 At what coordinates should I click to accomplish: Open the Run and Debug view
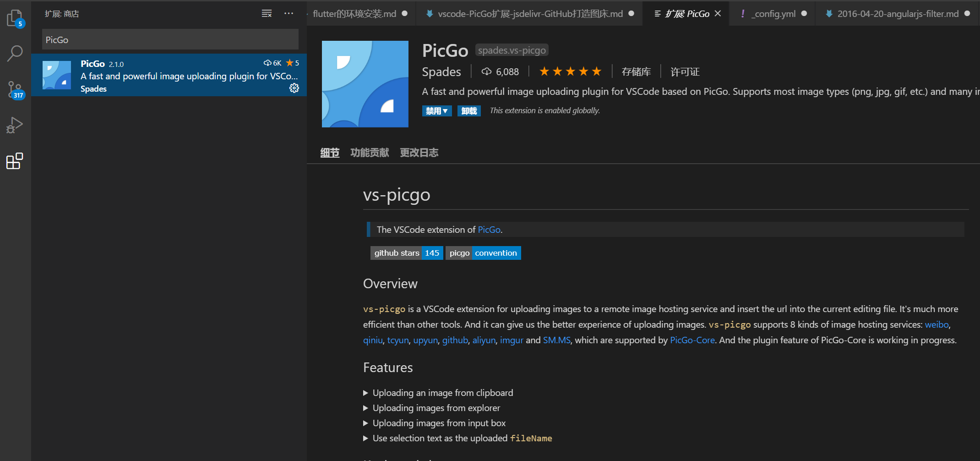tap(15, 125)
